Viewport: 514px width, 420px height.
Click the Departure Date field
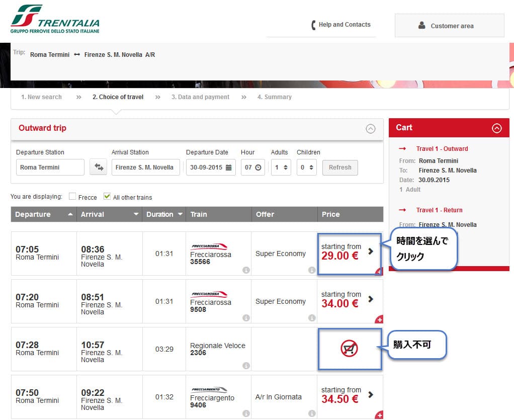pos(211,167)
